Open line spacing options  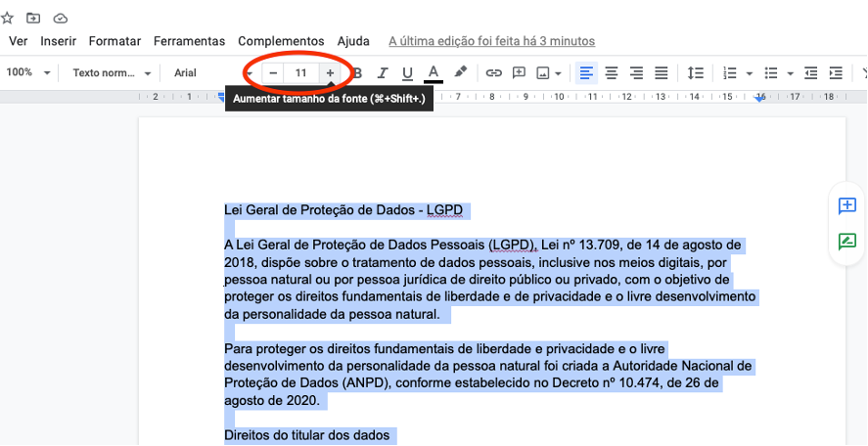coord(696,72)
